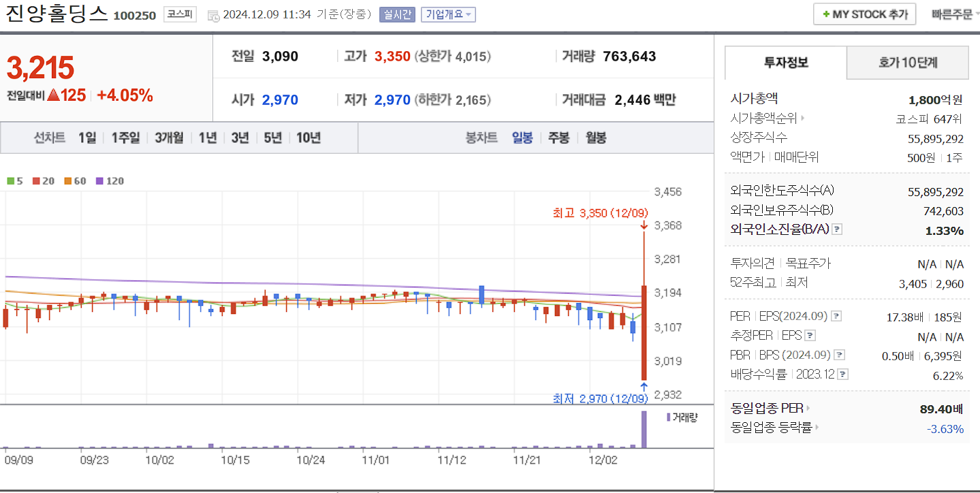
Task: Click the 하한가 2,165 text
Action: click(x=452, y=100)
